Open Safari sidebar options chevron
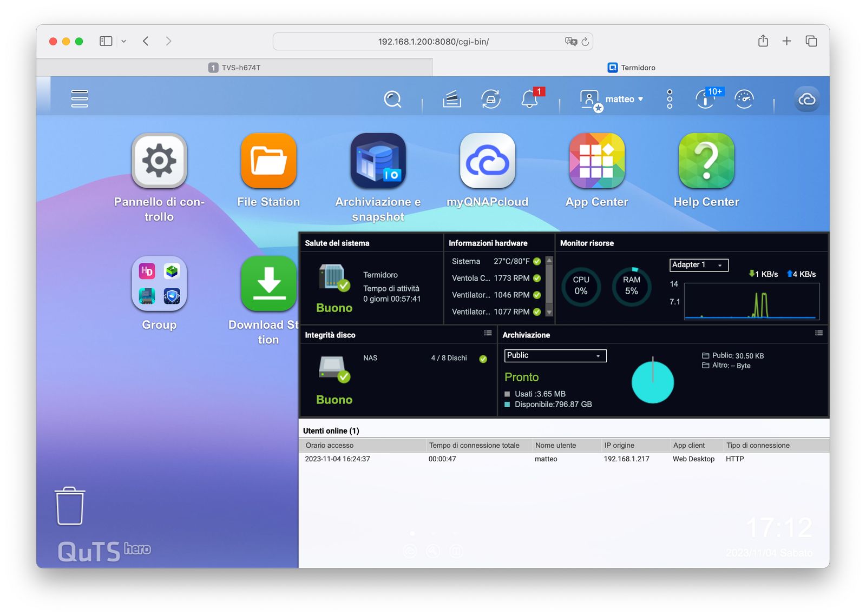Viewport: 866px width, 616px height. pos(123,41)
